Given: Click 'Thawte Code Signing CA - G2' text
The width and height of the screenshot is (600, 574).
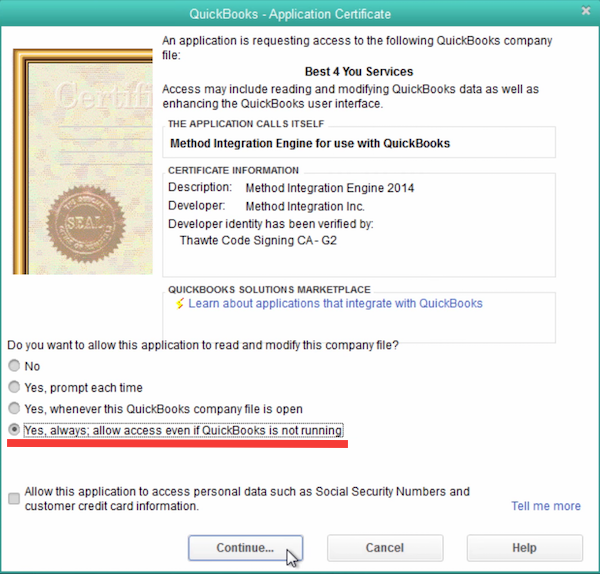Looking at the screenshot, I should pos(258,240).
